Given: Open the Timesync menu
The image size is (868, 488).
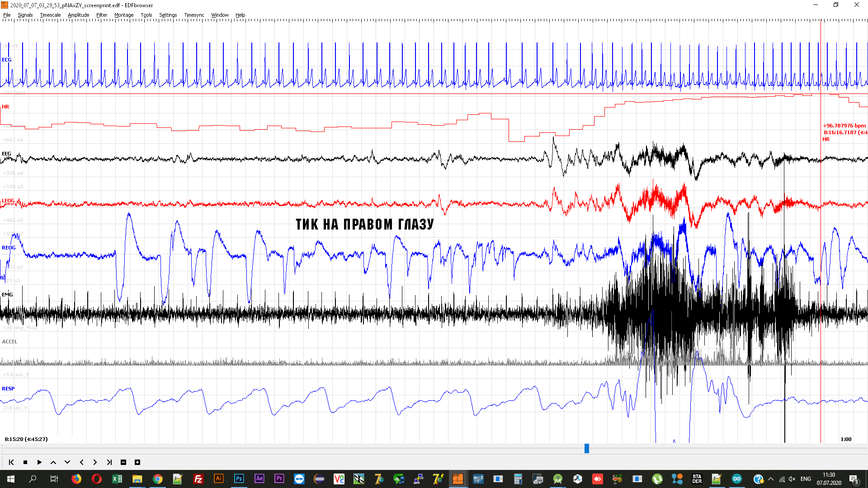Looking at the screenshot, I should pyautogui.click(x=194, y=15).
